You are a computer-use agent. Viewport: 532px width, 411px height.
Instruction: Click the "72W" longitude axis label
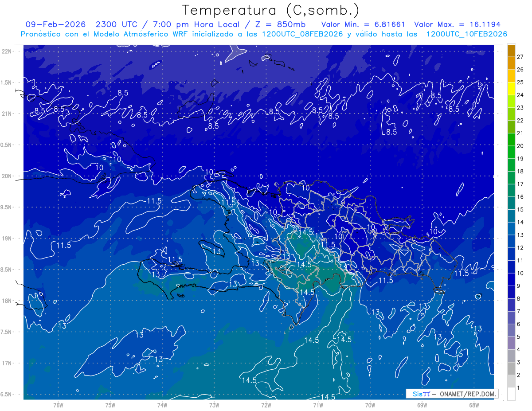[x=266, y=405]
